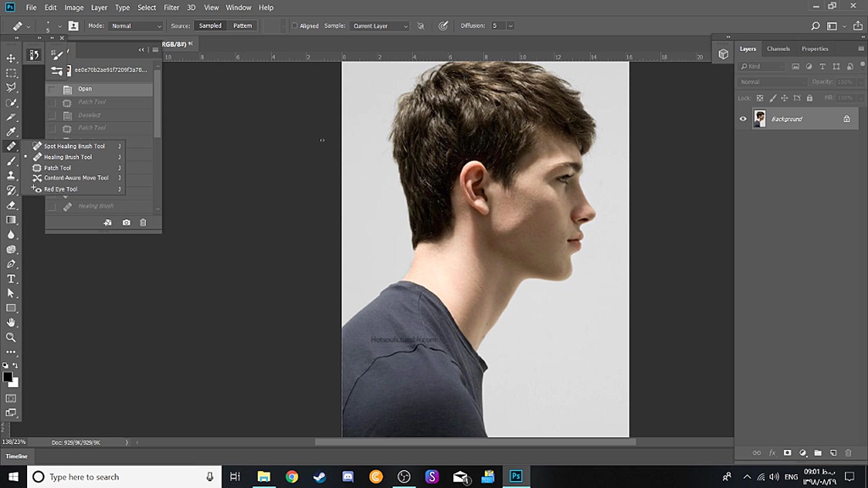Select the Clone Stamp tool
The height and width of the screenshot is (488, 868).
coord(11,175)
